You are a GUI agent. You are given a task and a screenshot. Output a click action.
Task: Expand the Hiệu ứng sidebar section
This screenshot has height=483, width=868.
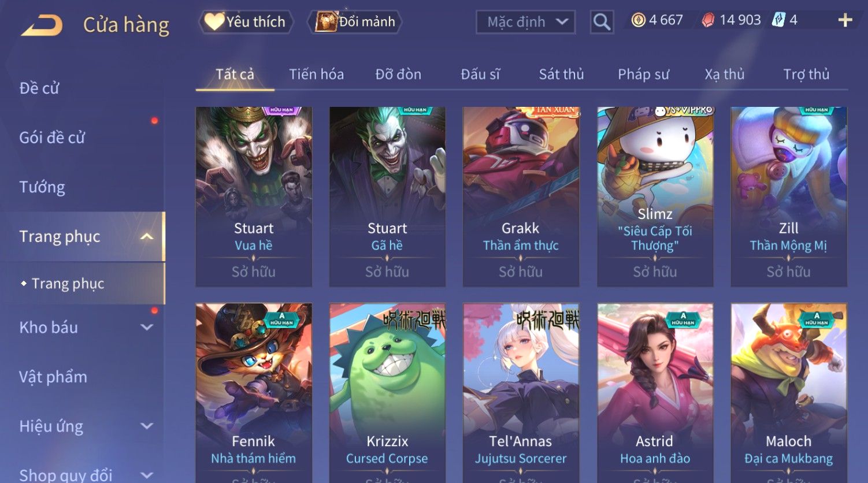pos(147,426)
